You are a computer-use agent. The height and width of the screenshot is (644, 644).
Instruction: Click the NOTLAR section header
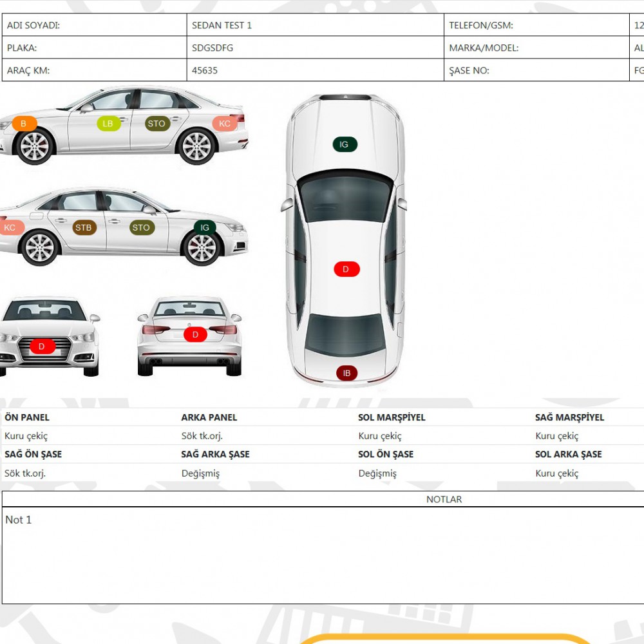444,499
